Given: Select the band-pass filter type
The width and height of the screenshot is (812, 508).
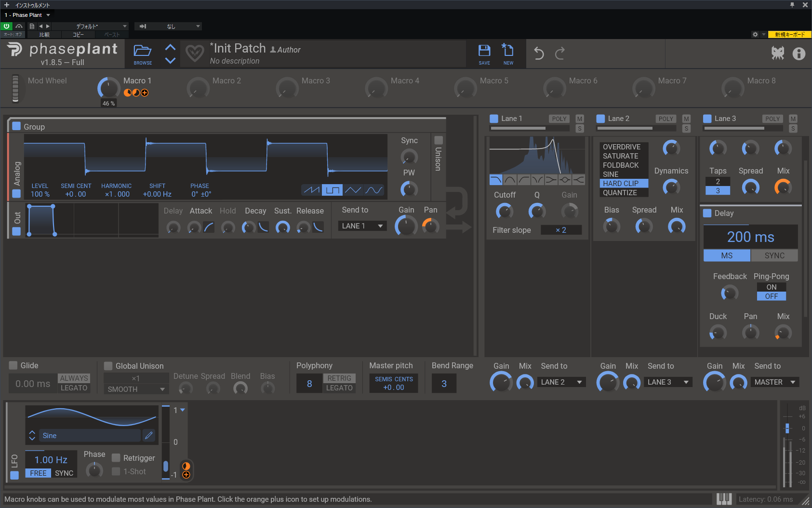Looking at the screenshot, I should [510, 180].
